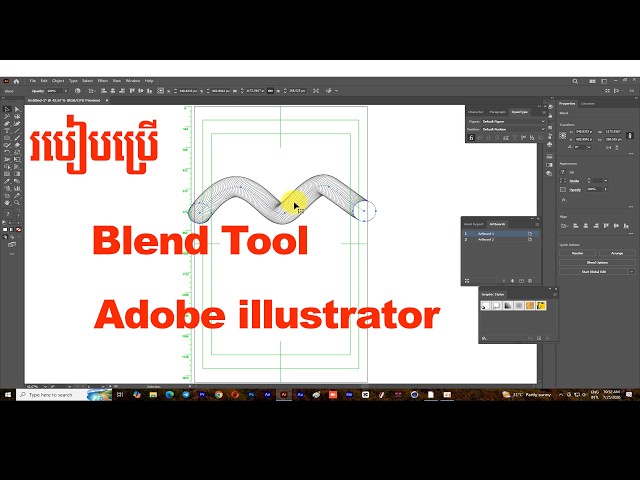This screenshot has height=480, width=640.
Task: Select the Curvature tool
Action: [17, 124]
